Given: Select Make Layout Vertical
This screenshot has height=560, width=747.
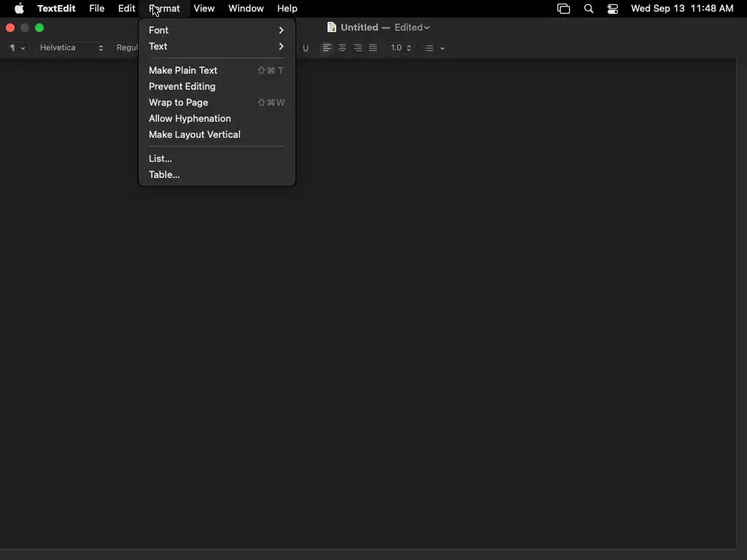Looking at the screenshot, I should point(217,135).
